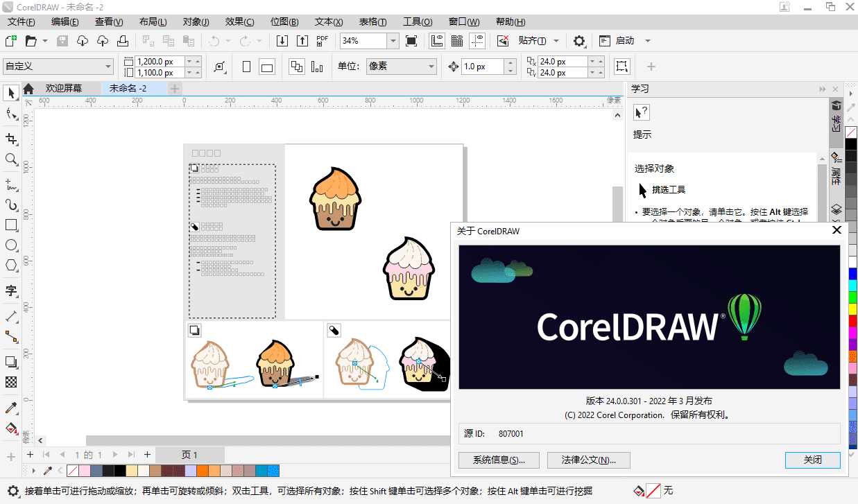Go to last page navigation arrow
Image resolution: width=858 pixels, height=504 pixels.
[132, 455]
